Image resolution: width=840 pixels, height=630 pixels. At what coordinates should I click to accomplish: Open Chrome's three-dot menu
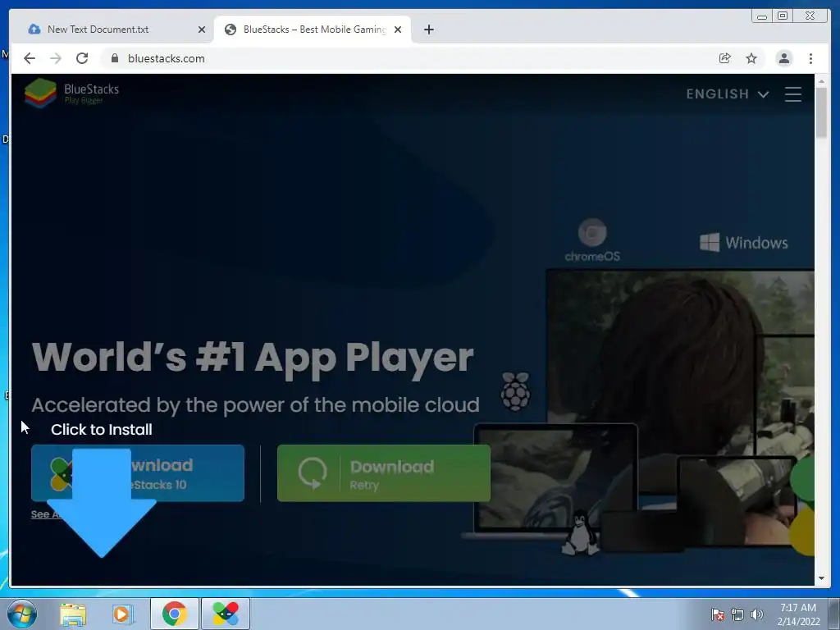pyautogui.click(x=810, y=58)
